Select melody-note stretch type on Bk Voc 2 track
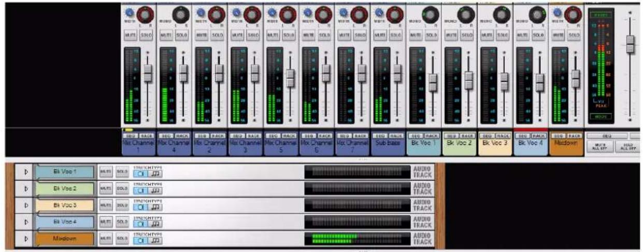Viewport: 644px width, 252px height. click(155, 191)
